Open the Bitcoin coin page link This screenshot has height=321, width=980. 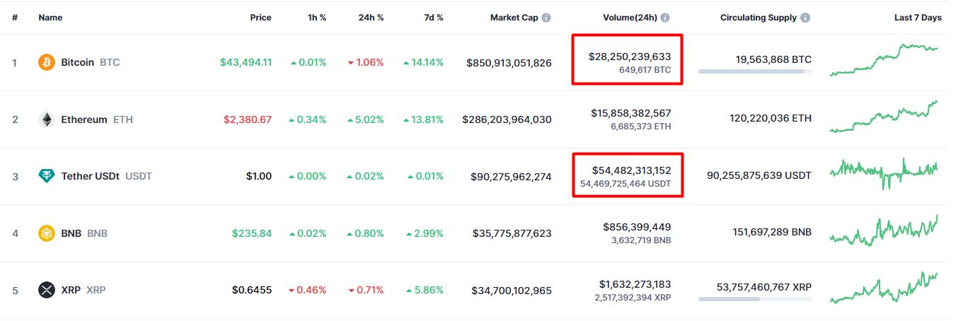[x=78, y=62]
